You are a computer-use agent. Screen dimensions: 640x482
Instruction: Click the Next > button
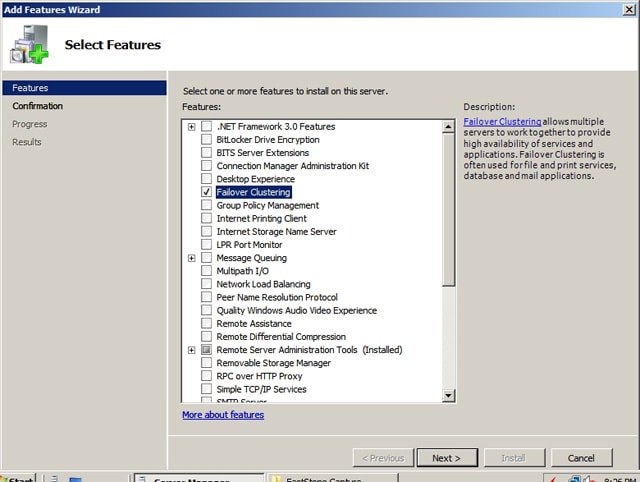pyautogui.click(x=447, y=458)
